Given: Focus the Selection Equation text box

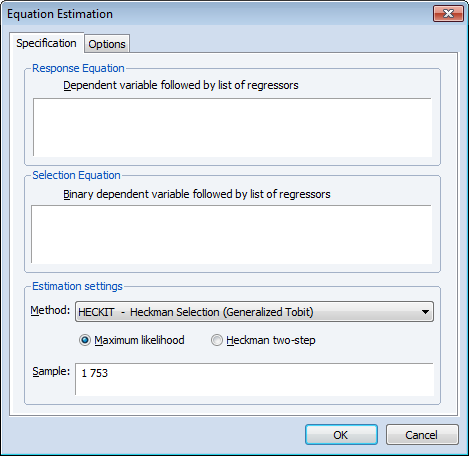Looking at the screenshot, I should tap(232, 234).
